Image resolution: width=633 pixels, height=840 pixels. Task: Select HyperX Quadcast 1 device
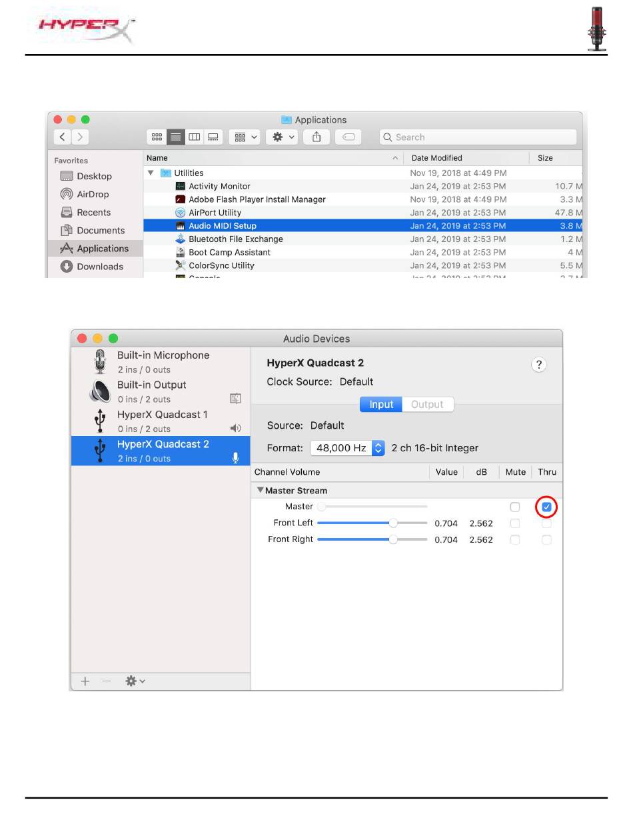(x=161, y=421)
